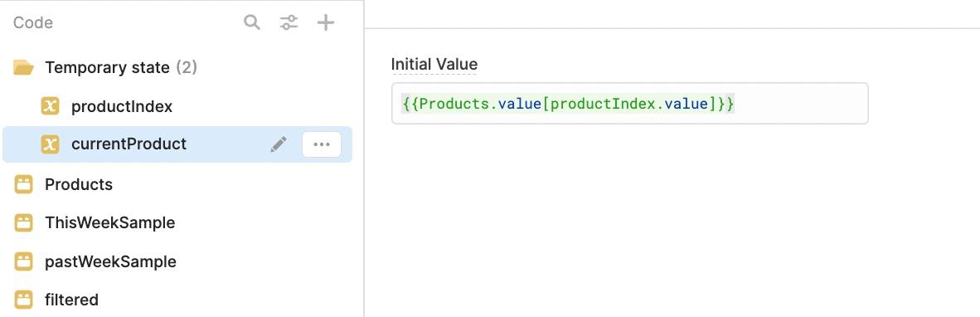Open the code search magnifier icon

coord(252,23)
